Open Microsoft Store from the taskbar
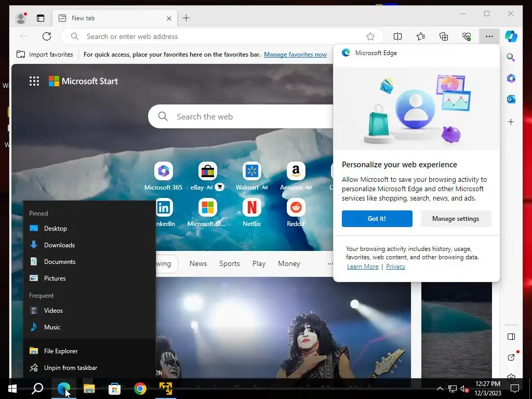The height and width of the screenshot is (399, 532). point(114,389)
